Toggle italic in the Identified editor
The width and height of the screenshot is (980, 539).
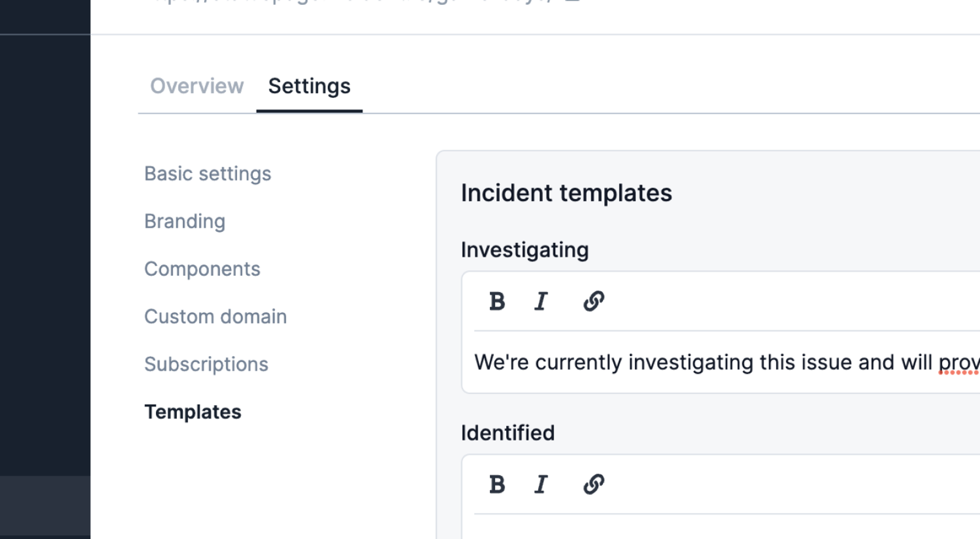coord(541,485)
